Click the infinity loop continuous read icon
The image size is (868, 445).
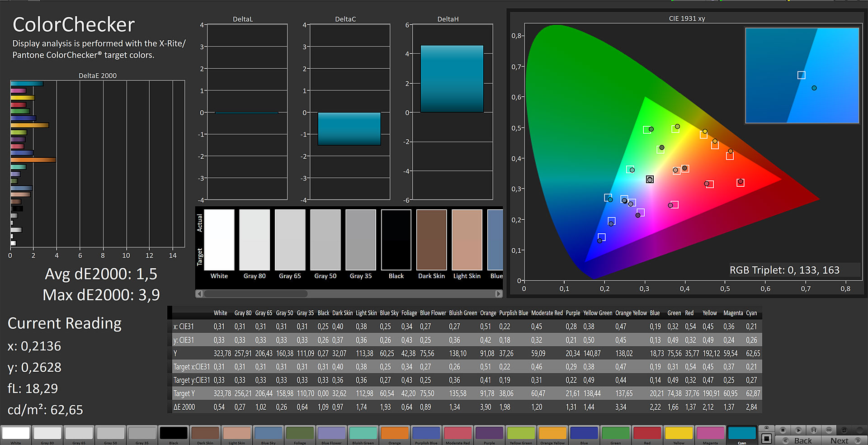click(x=829, y=430)
